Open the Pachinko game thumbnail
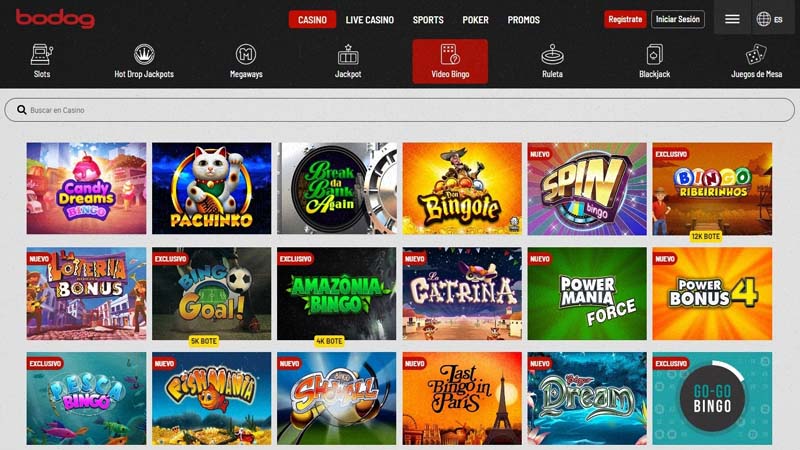 (212, 188)
